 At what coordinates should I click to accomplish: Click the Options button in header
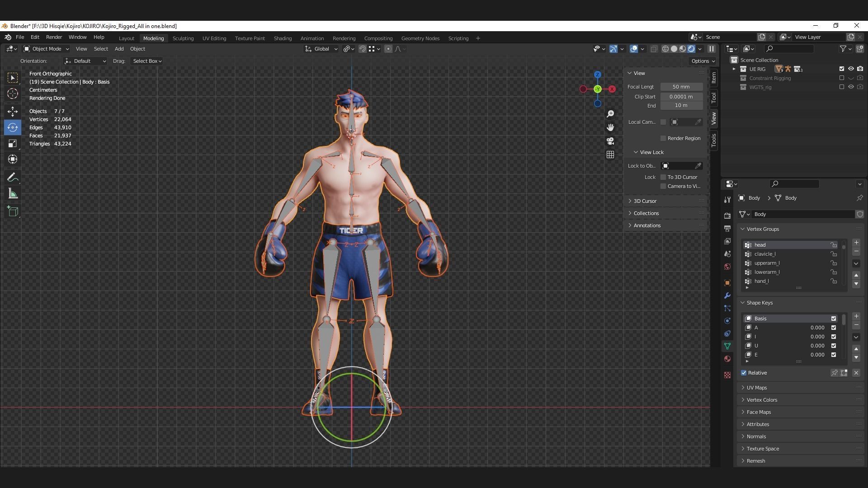coord(703,61)
